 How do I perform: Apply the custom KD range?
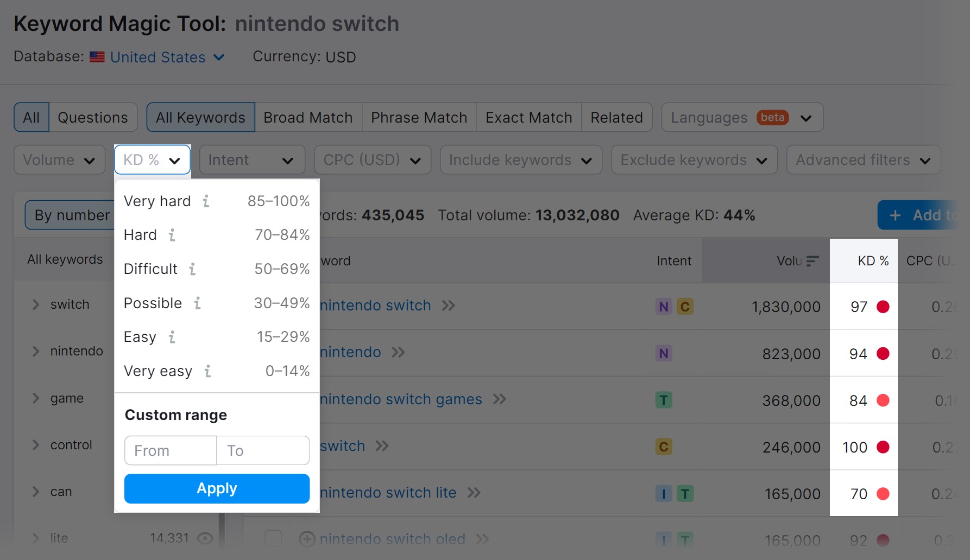(x=217, y=488)
